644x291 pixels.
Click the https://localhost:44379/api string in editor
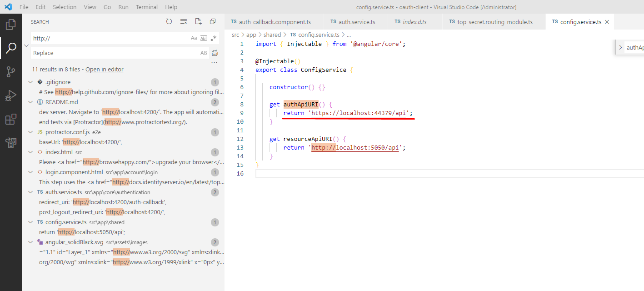pos(359,113)
